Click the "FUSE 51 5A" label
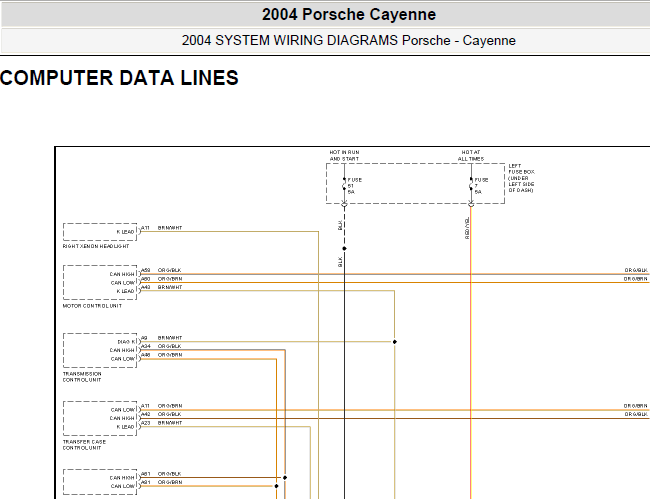The width and height of the screenshot is (650, 499). tap(354, 186)
